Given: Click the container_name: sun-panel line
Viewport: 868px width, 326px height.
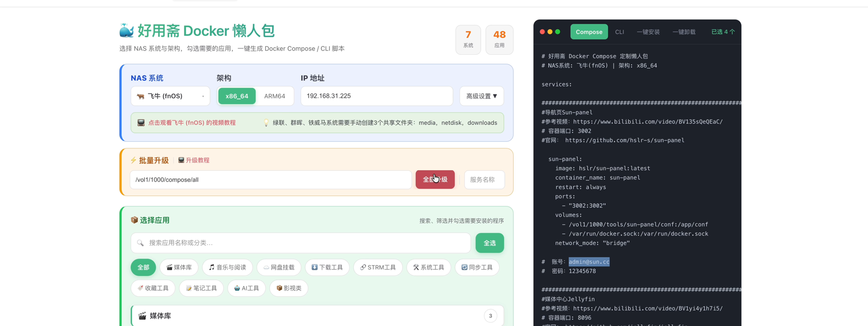Looking at the screenshot, I should 597,178.
